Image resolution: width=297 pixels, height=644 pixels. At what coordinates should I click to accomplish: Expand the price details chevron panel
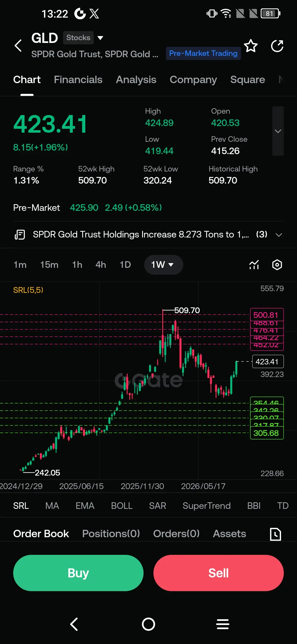click(x=278, y=131)
